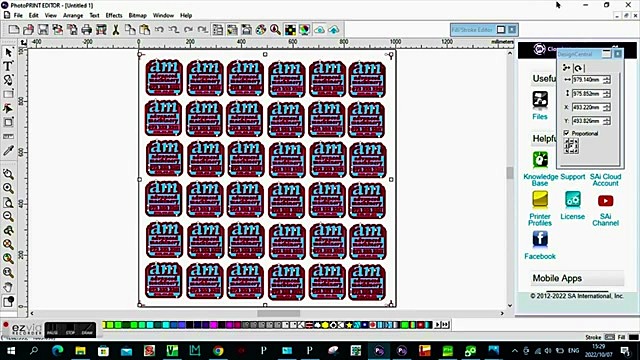Open the Support link
This screenshot has height=360, width=640.
pos(573,177)
